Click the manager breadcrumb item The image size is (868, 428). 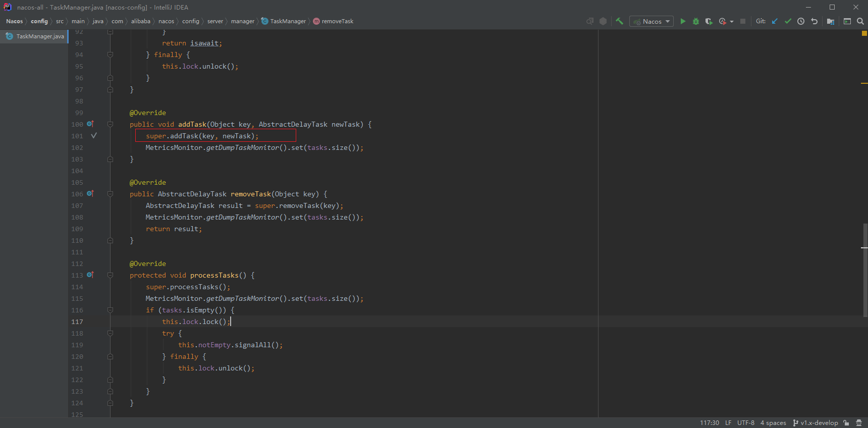(x=243, y=21)
